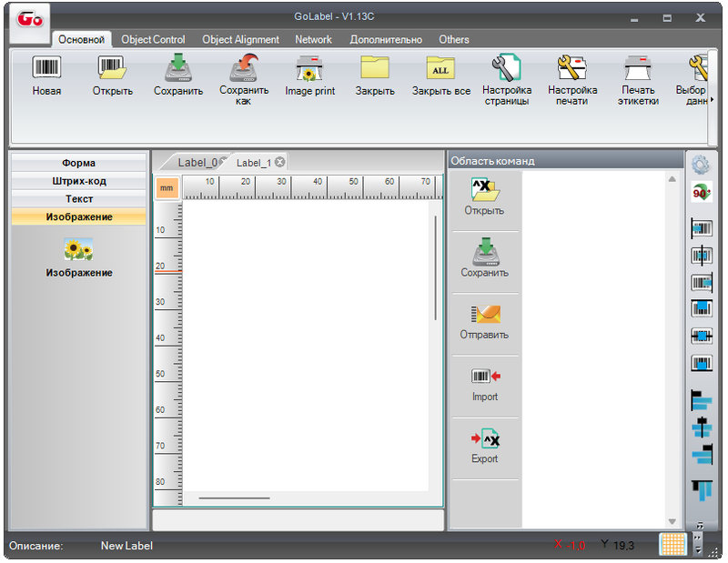This screenshot has height=563, width=728.
Task: Click the Новая new label icon
Action: pos(46,69)
